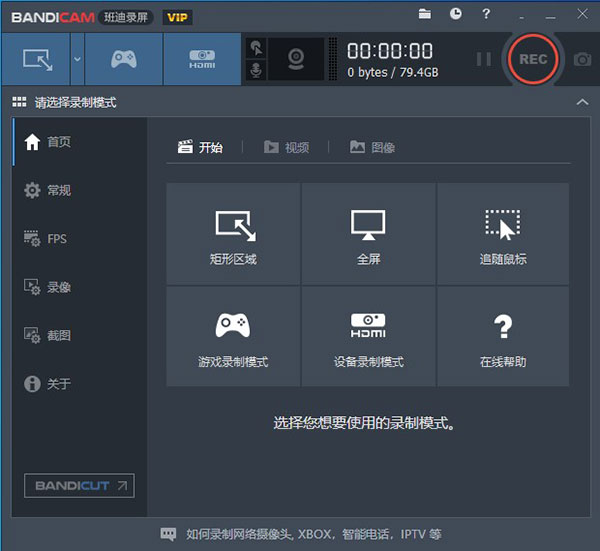This screenshot has width=600, height=551.
Task: Toggle mouse cursor effect icon
Action: (x=256, y=49)
